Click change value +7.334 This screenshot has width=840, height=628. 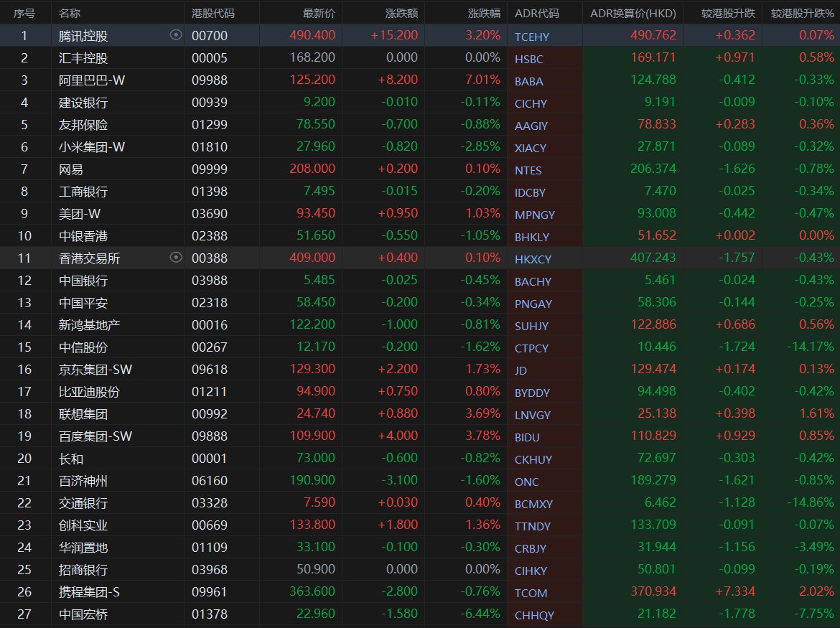click(735, 591)
